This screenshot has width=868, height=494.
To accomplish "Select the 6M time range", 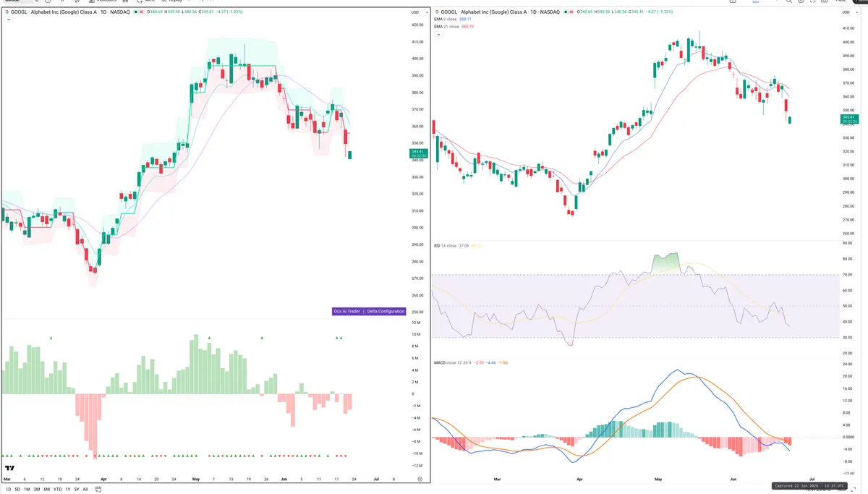I will click(x=47, y=490).
